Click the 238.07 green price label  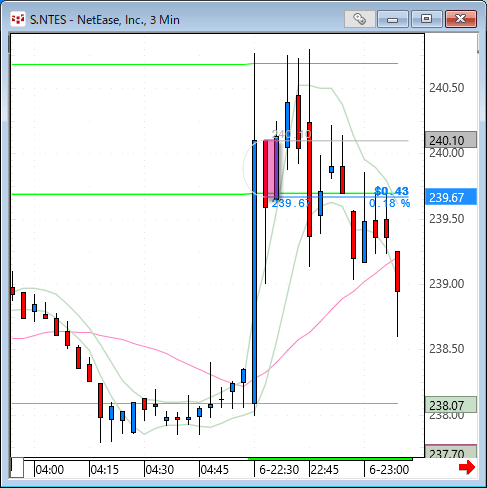pyautogui.click(x=451, y=405)
